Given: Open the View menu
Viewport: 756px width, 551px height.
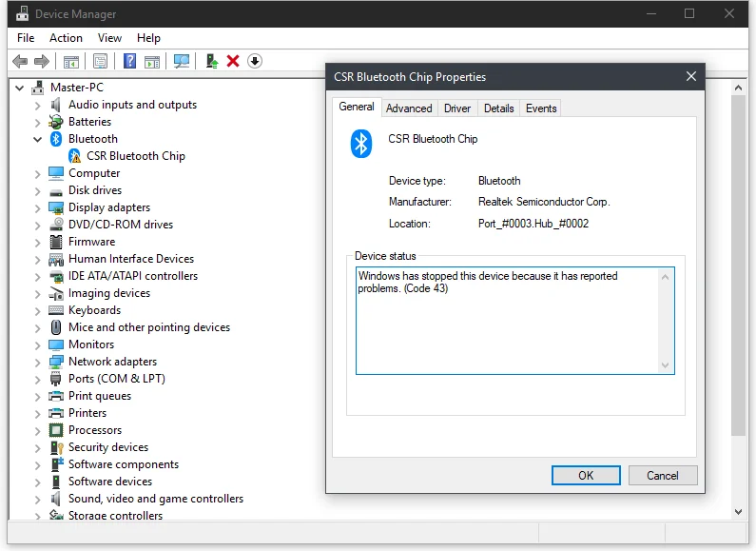Looking at the screenshot, I should pyautogui.click(x=109, y=38).
